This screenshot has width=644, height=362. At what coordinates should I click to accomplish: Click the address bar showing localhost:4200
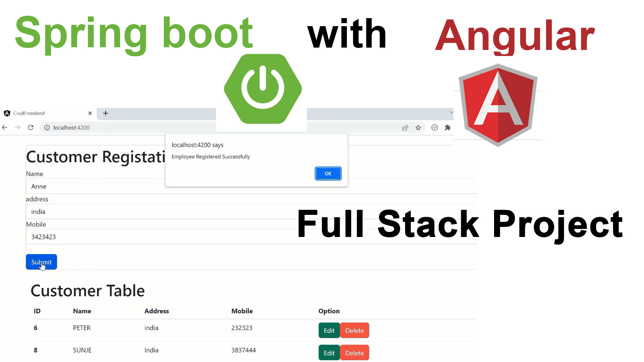click(x=71, y=128)
